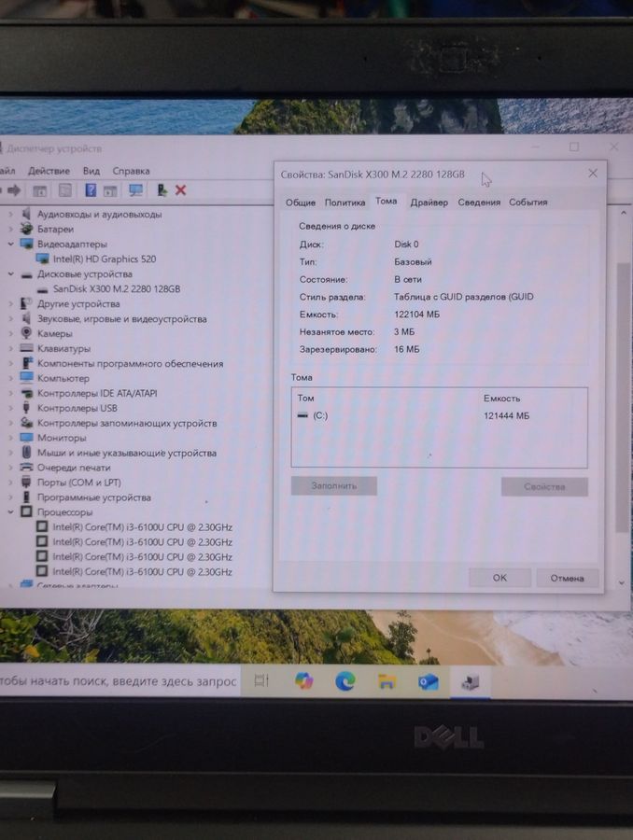Collapse the Видеоадаптеры tree node
The image size is (633, 840).
click(11, 245)
